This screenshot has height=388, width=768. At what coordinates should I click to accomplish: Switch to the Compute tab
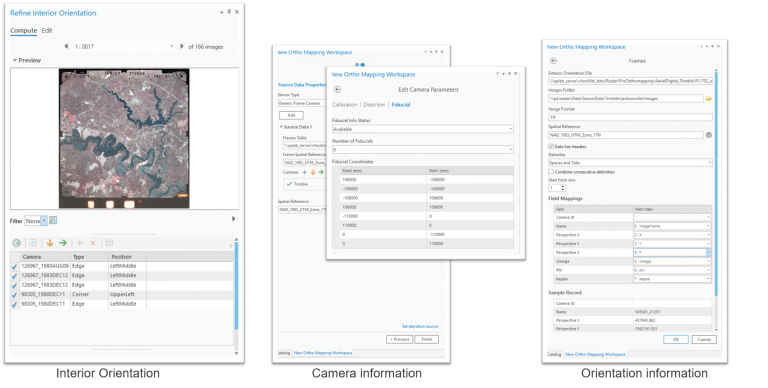pos(24,30)
